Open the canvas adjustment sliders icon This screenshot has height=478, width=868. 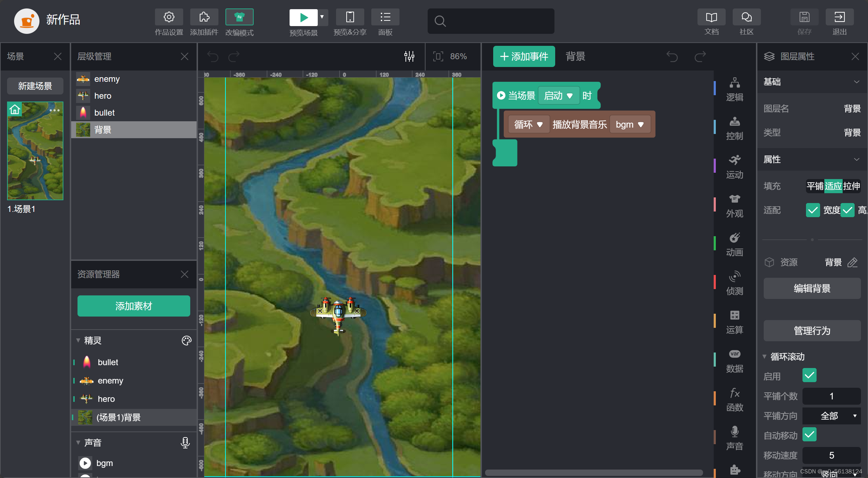(409, 56)
